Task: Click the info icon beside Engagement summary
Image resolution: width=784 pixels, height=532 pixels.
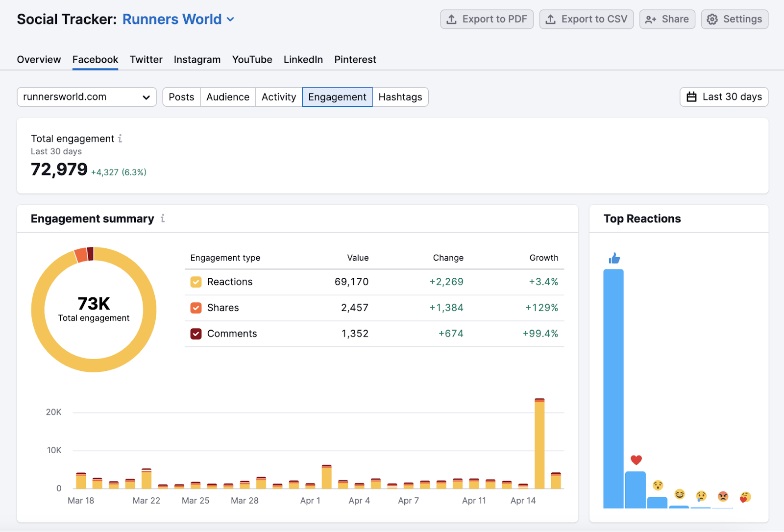Action: (x=163, y=218)
